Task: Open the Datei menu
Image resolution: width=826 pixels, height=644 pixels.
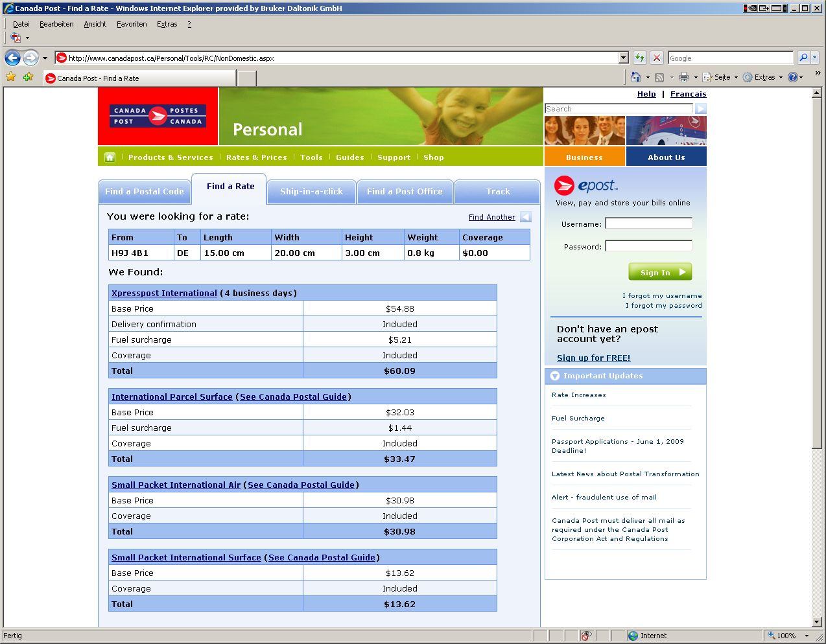Action: coord(21,24)
